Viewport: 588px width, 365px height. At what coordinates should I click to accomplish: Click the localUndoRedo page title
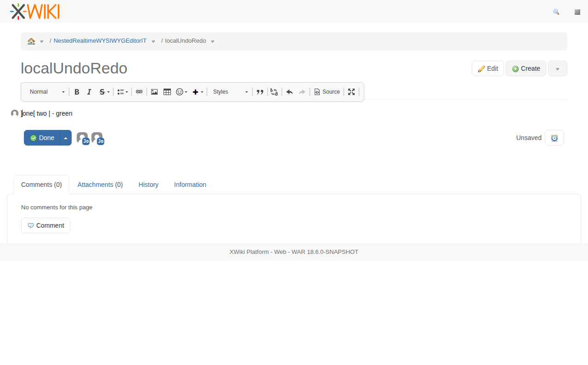[x=74, y=68]
